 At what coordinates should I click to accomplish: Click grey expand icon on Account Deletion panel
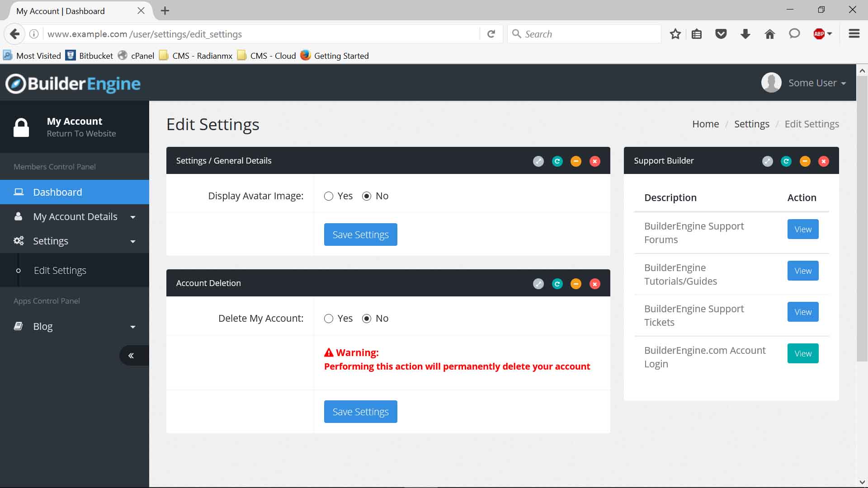pos(538,284)
